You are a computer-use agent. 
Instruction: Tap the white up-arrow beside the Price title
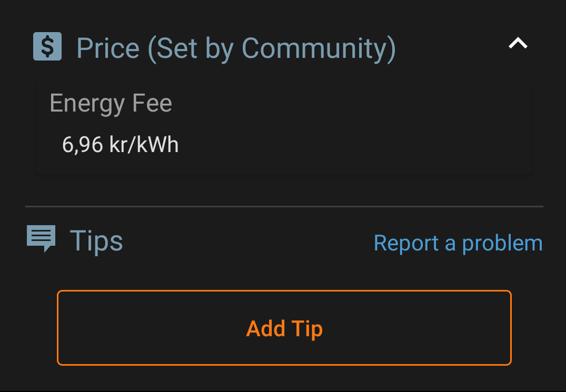coord(518,44)
